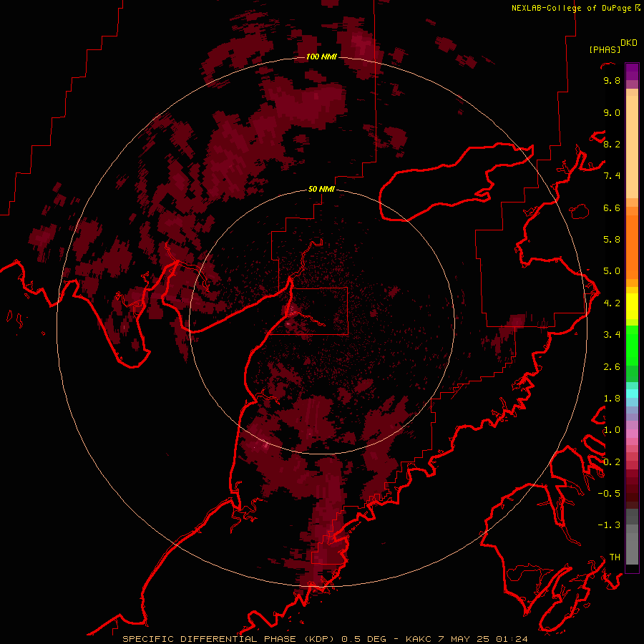644x644 pixels.
Task: Click the "100 NMI" range ring label
Action: click(321, 57)
